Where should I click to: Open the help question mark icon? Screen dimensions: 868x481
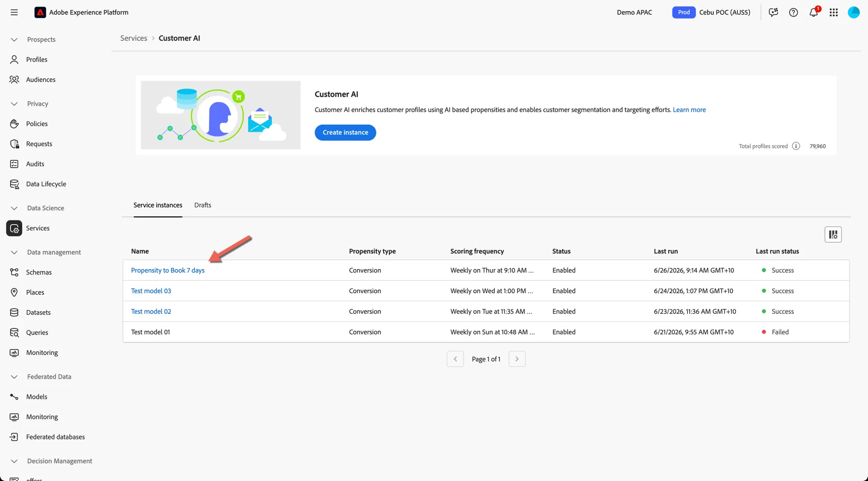(793, 13)
